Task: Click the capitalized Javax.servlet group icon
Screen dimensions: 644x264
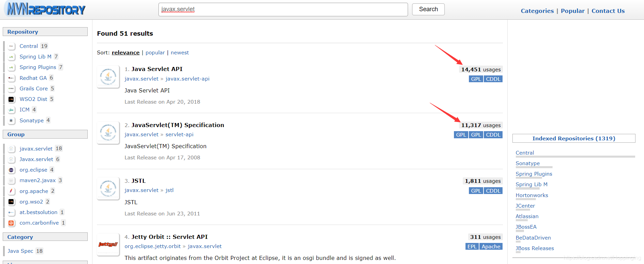Action: (11, 159)
